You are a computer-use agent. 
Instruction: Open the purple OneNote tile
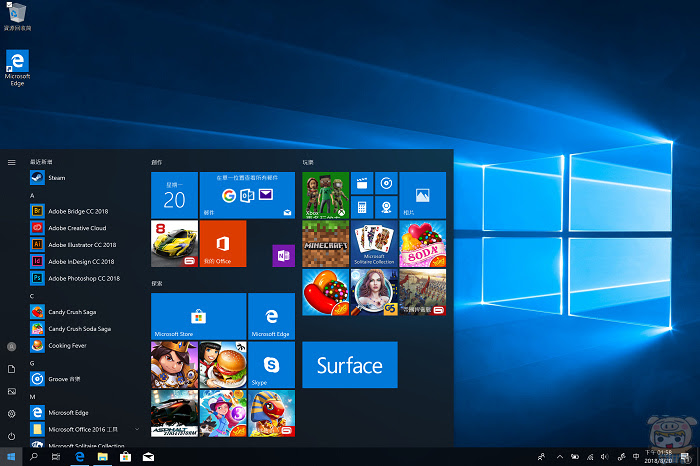point(283,255)
